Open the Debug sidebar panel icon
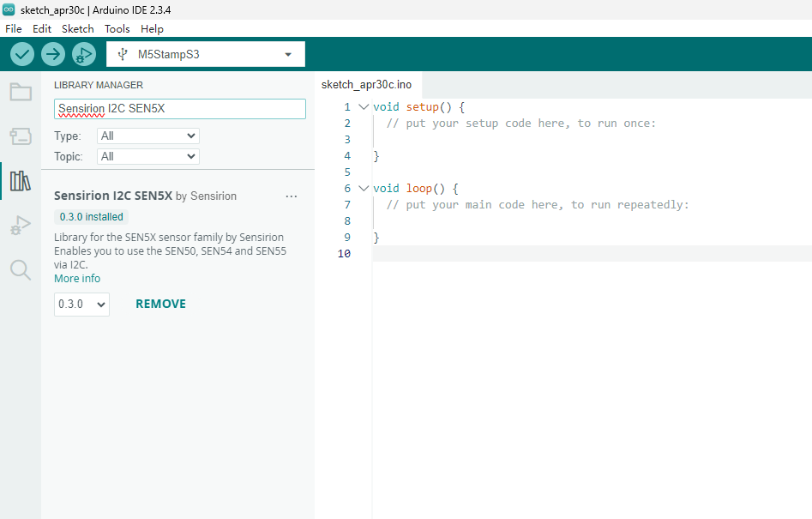Viewport: 812px width, 519px height. point(21,226)
